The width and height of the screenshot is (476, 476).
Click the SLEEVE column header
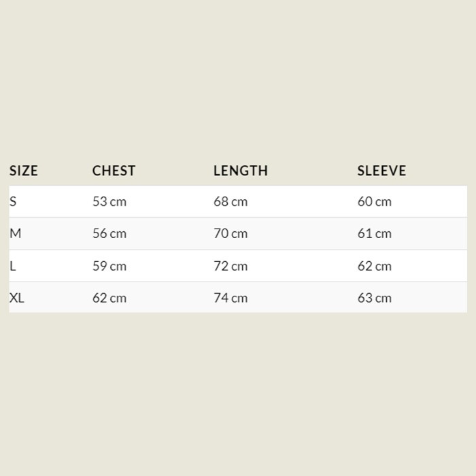pyautogui.click(x=381, y=171)
